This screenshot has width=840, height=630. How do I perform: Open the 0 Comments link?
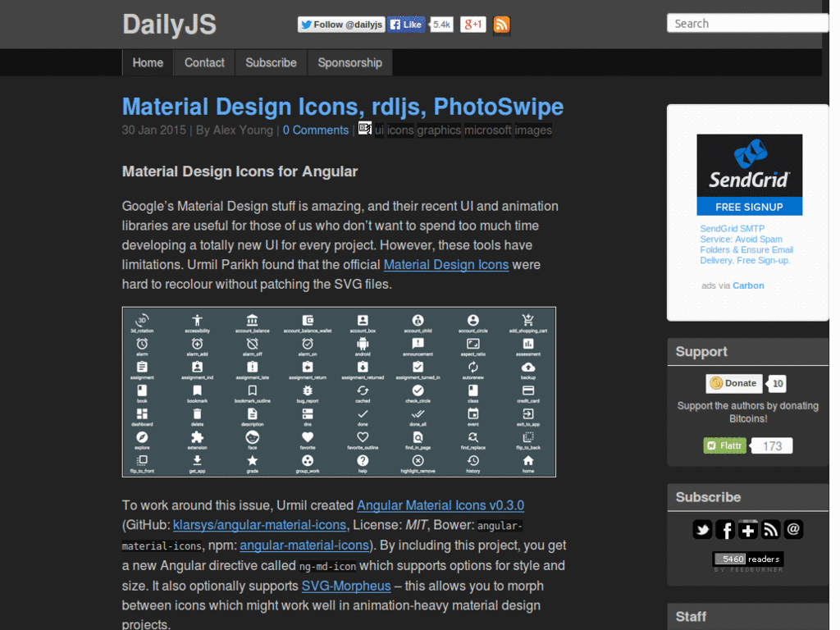point(316,130)
